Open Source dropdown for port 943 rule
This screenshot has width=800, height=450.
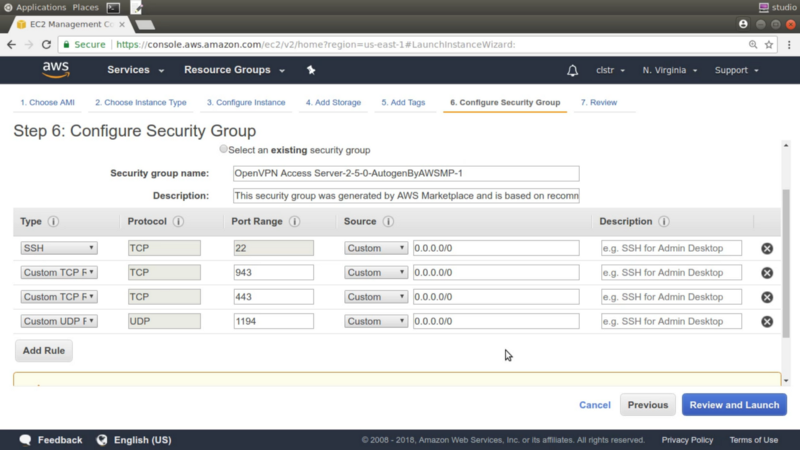pyautogui.click(x=376, y=272)
